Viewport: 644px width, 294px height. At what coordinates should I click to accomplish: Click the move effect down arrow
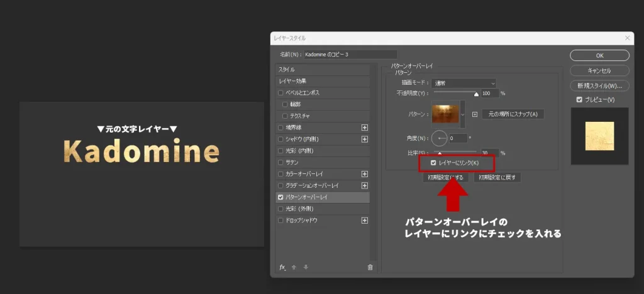point(306,267)
